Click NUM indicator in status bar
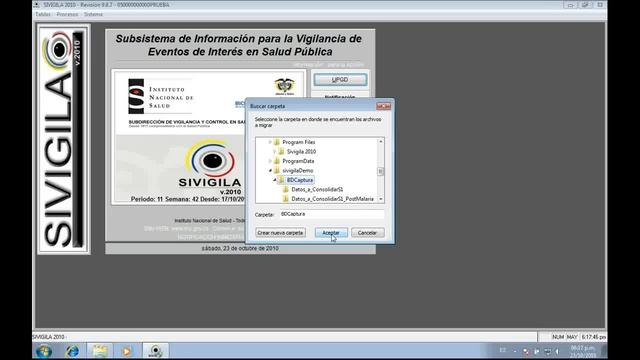This screenshot has width=640, height=360. click(558, 337)
